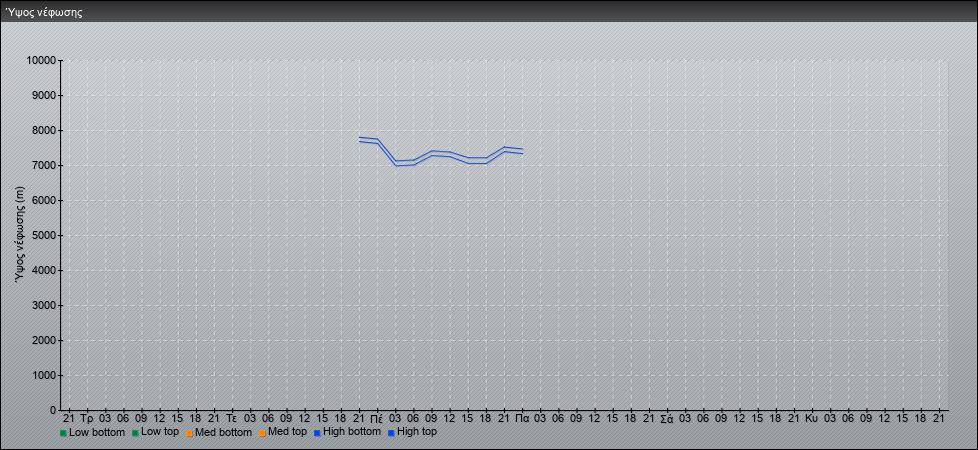
Task: Toggle the 'Low top' legend label
Action: 160,432
